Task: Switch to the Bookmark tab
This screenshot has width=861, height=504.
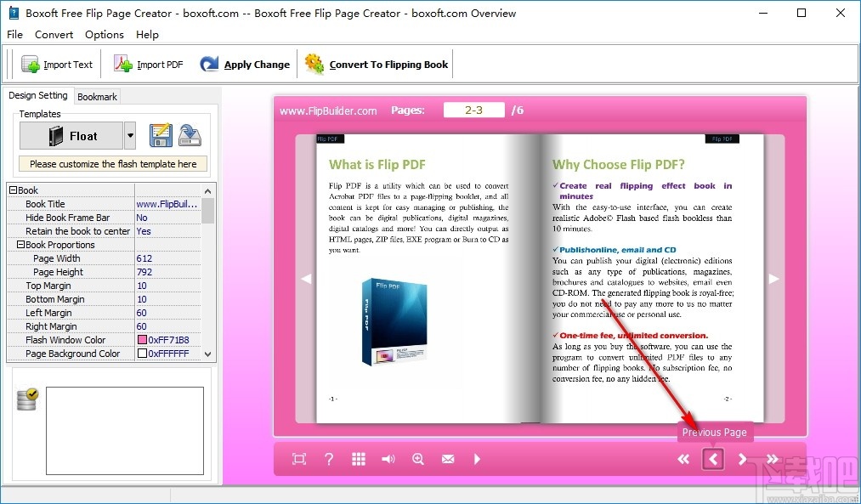Action: [96, 95]
